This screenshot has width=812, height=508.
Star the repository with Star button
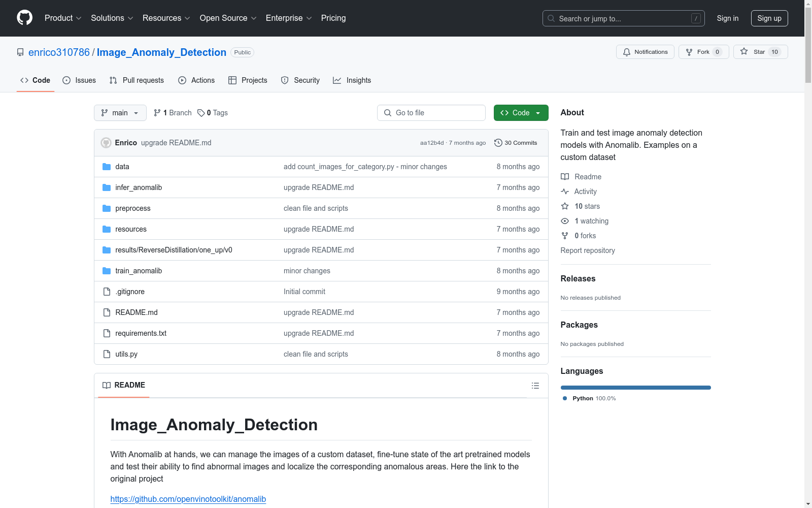pos(760,52)
